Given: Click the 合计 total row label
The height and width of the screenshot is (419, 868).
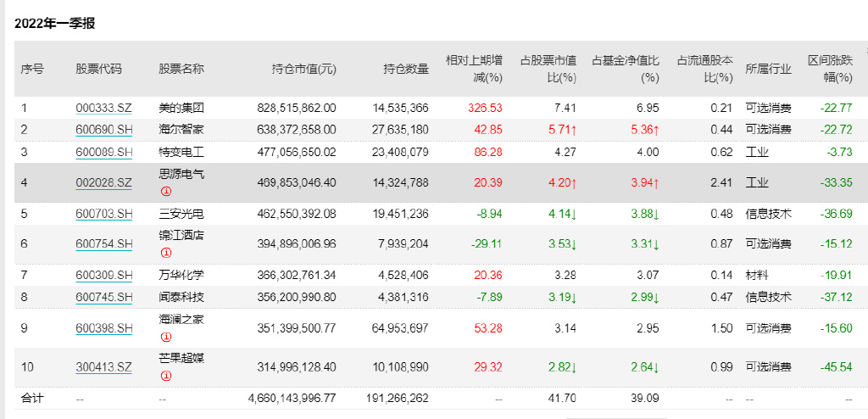Looking at the screenshot, I should point(32,398).
